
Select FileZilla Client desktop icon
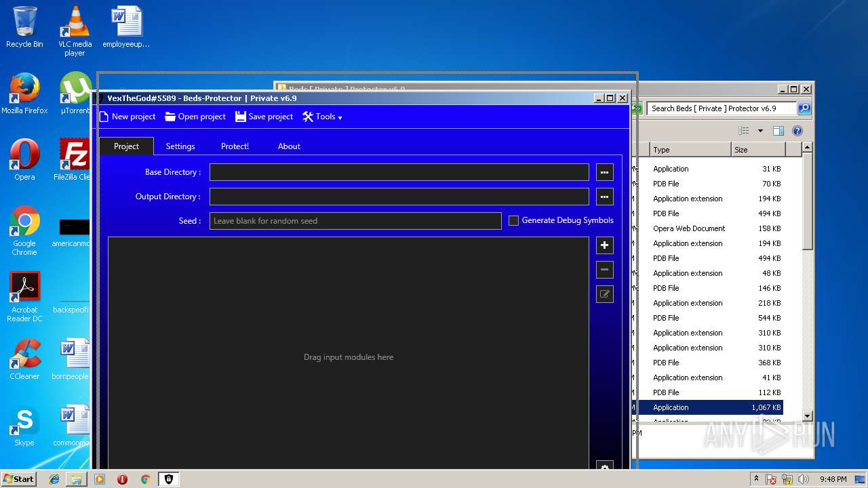73,160
